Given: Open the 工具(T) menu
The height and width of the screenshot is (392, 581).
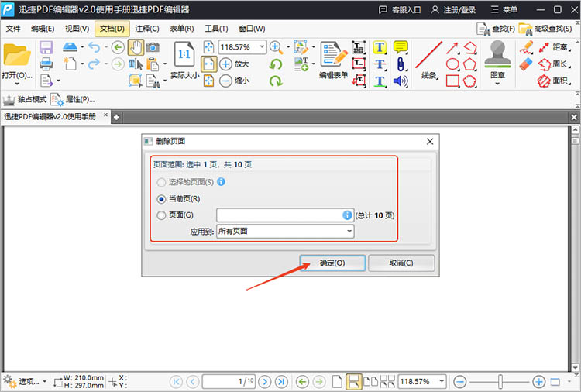Looking at the screenshot, I should [216, 29].
